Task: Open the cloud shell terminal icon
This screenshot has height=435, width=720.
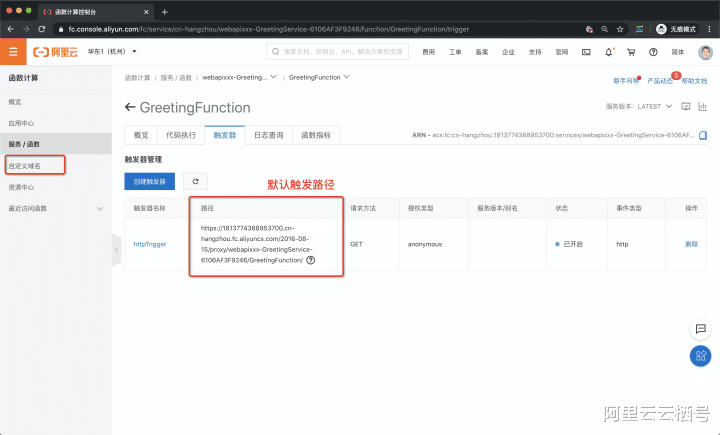Action: (586, 52)
